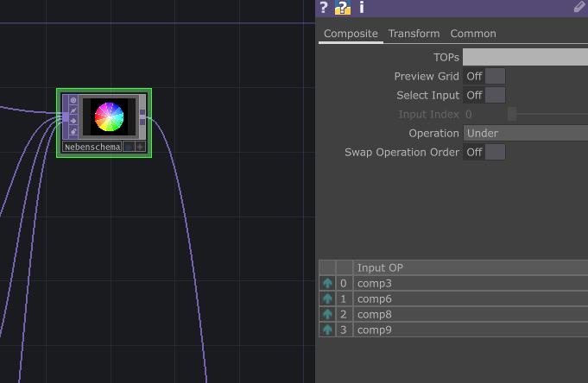Viewport: 588px width, 383px height.
Task: Toggle Swap Operation Order switch
Action: point(484,152)
